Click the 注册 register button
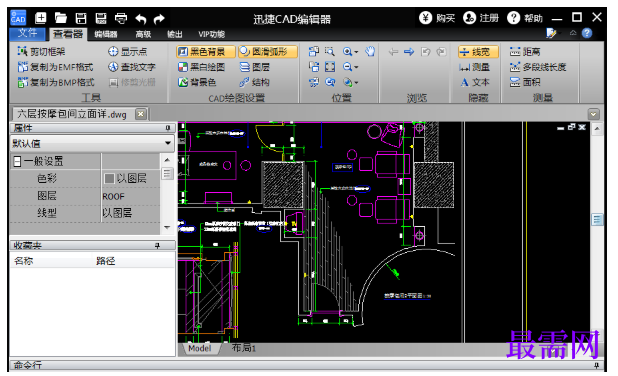Image resolution: width=618 pixels, height=376 pixels. click(481, 18)
